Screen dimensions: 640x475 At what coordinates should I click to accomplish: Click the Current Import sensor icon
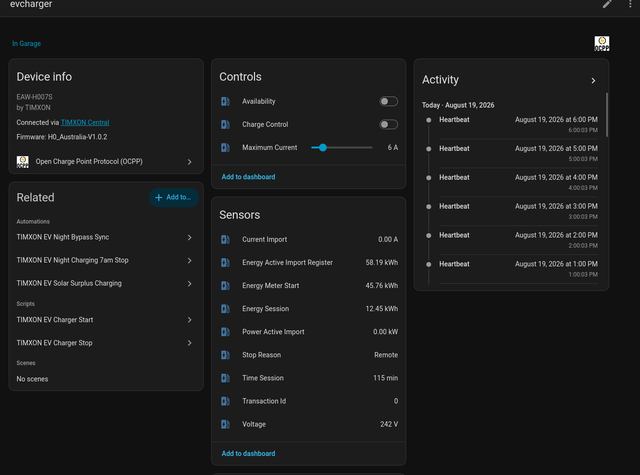[x=225, y=240]
